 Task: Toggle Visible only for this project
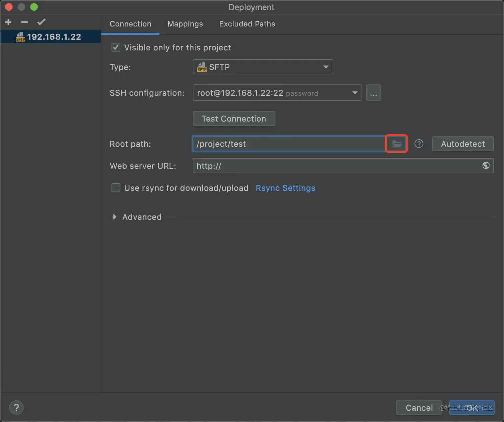[x=116, y=47]
